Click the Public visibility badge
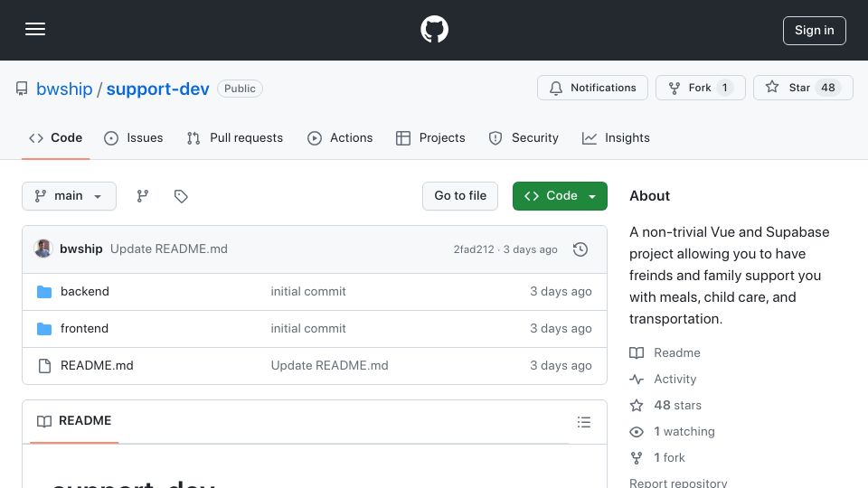This screenshot has width=868, height=488. 240,89
